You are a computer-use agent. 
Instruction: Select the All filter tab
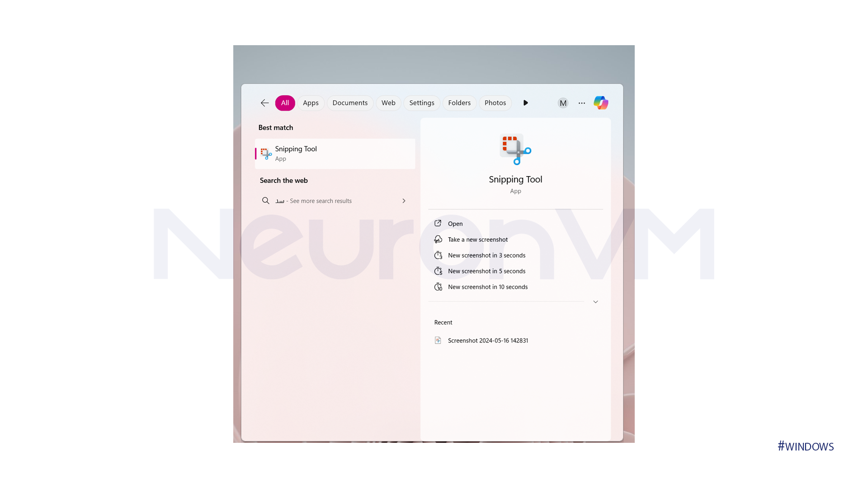click(284, 103)
